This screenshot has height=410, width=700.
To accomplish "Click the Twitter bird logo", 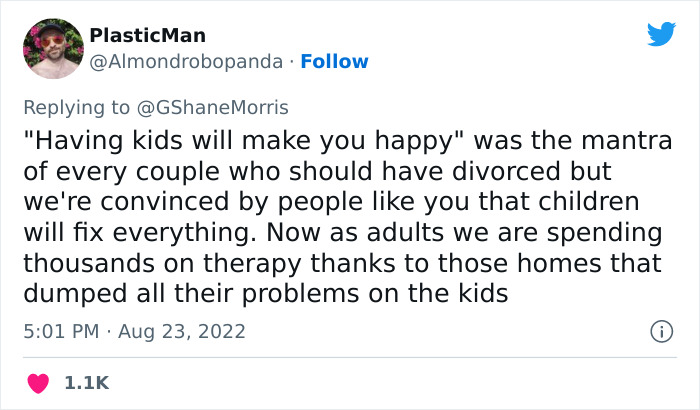I will pos(661,34).
